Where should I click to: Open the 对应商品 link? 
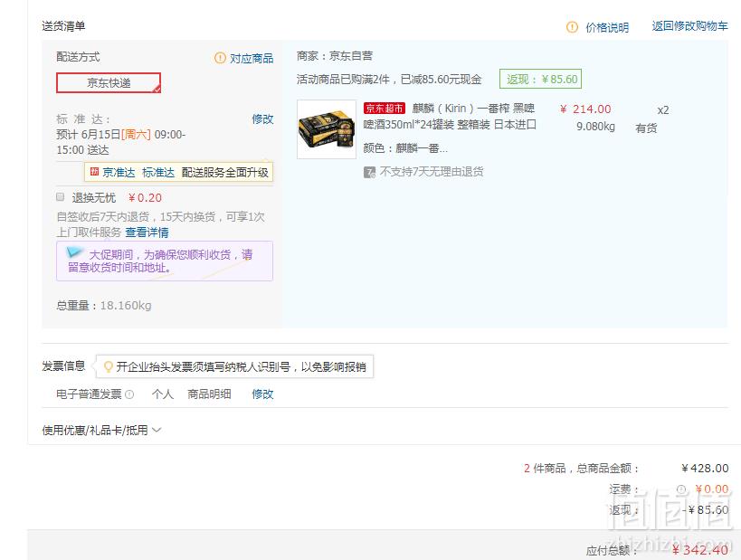tap(252, 59)
